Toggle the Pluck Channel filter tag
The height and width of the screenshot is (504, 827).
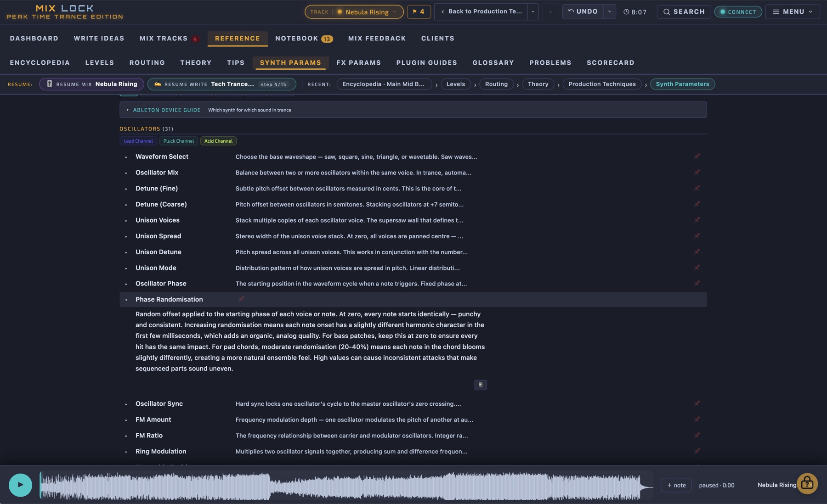(179, 141)
